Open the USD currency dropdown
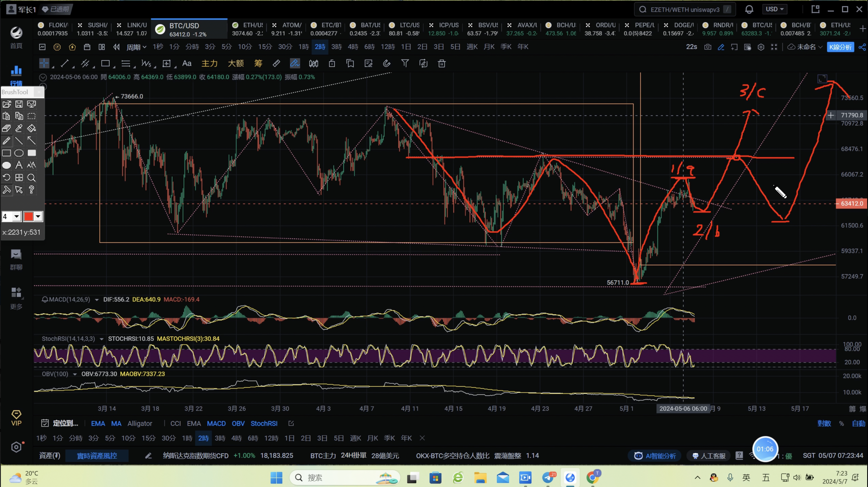Screen dimensions: 868x487 point(774,9)
